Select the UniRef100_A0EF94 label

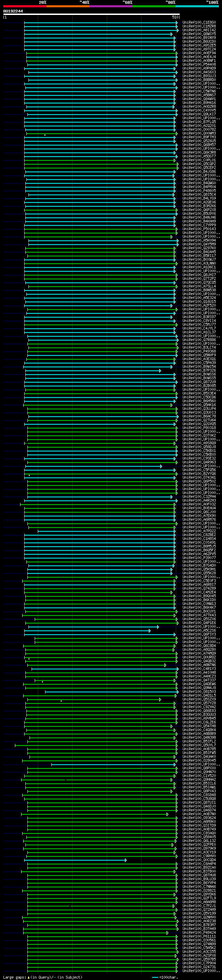click(199, 53)
